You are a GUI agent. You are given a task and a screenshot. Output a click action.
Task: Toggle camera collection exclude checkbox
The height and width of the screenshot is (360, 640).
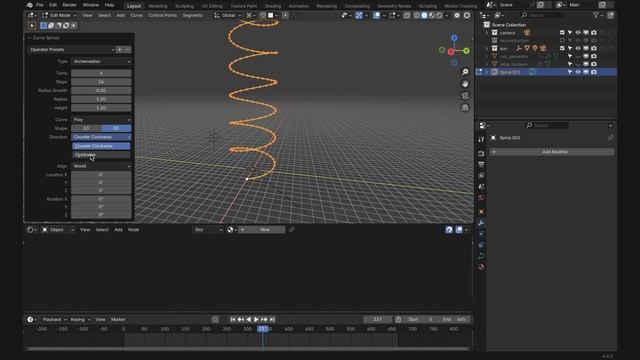(562, 33)
